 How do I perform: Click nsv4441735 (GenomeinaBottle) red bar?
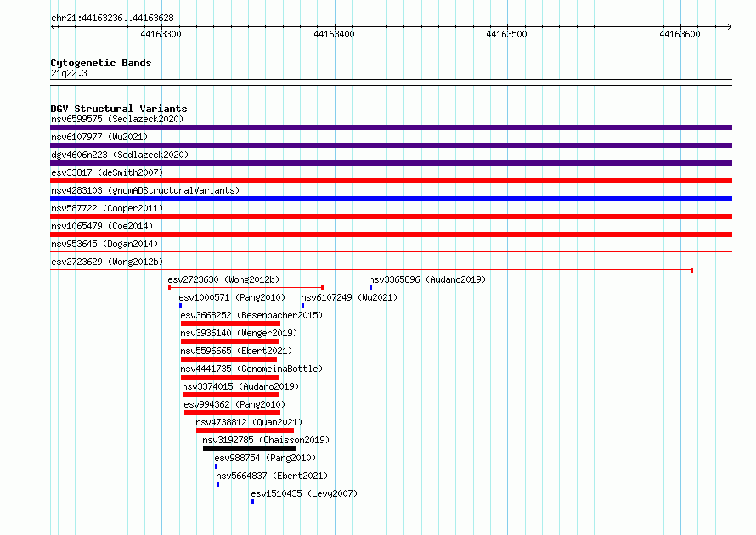[229, 377]
